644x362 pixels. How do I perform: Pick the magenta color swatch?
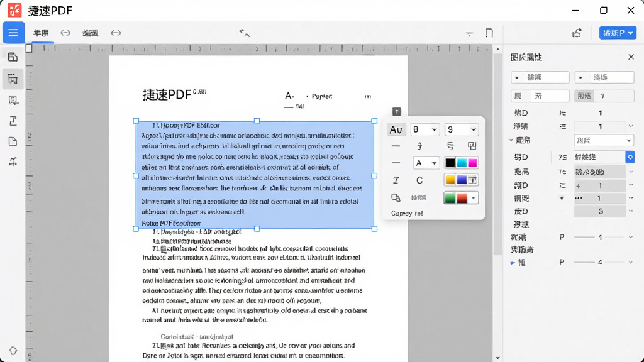coord(472,163)
